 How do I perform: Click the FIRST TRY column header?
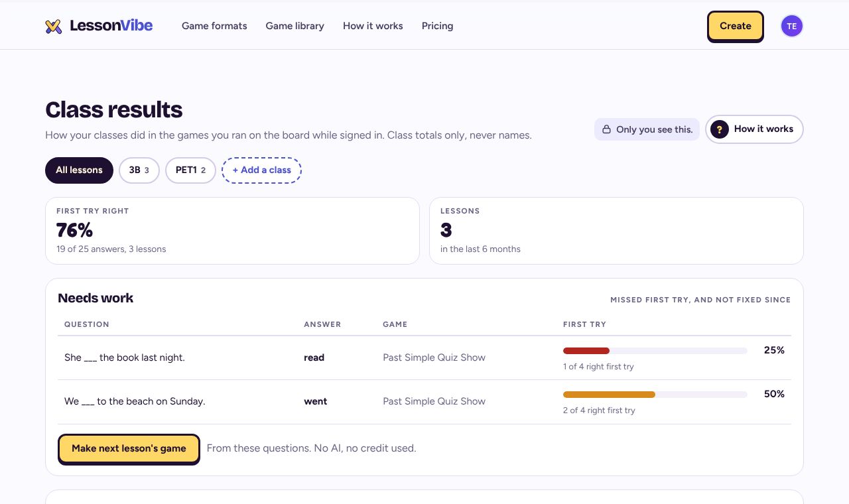pos(584,324)
